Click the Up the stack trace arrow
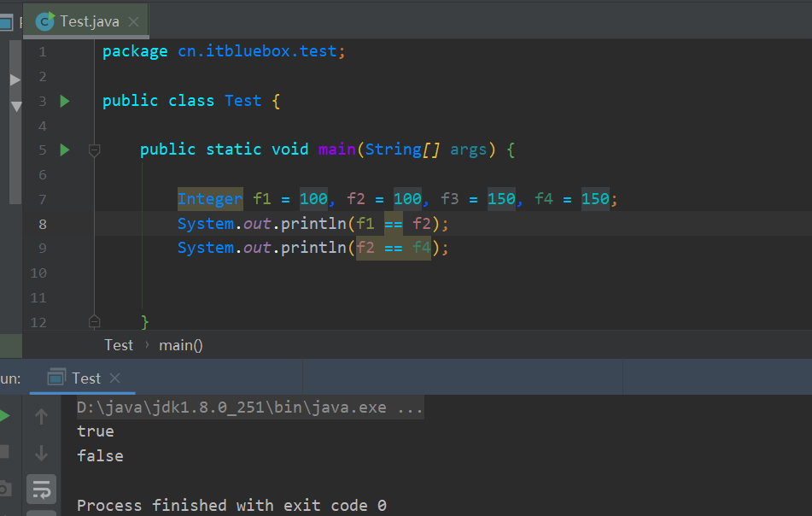This screenshot has height=516, width=812. click(42, 417)
